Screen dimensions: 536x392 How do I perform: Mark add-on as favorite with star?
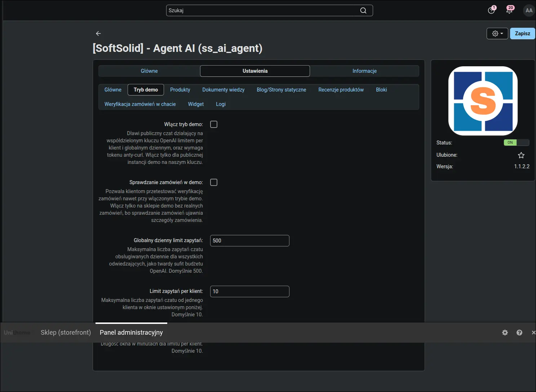coord(521,155)
